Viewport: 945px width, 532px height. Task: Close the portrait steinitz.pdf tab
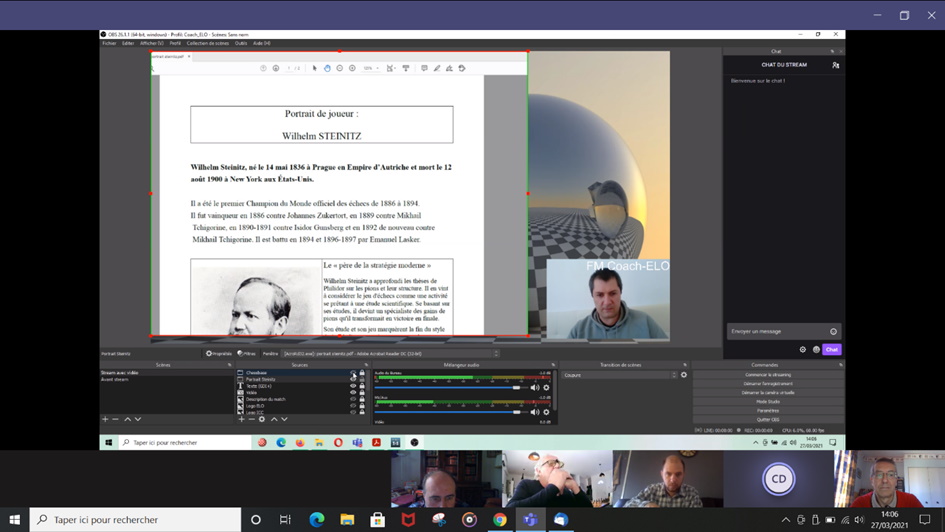pos(189,57)
